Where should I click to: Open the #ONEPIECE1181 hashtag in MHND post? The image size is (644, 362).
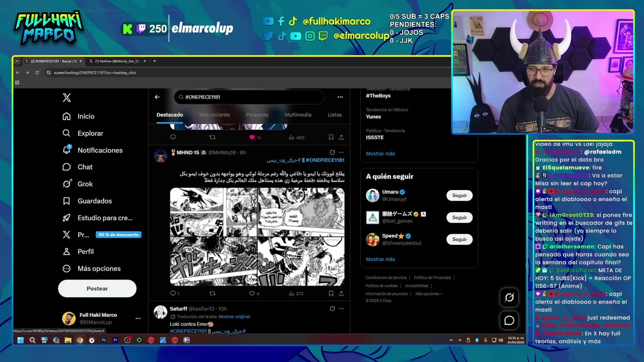click(325, 160)
